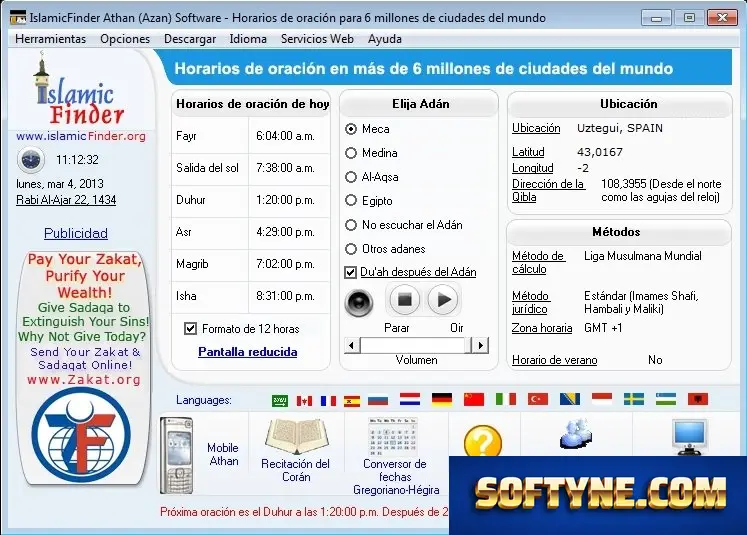Toggle Du'ah después del Adán checkbox
This screenshot has width=747, height=535.
coord(351,272)
